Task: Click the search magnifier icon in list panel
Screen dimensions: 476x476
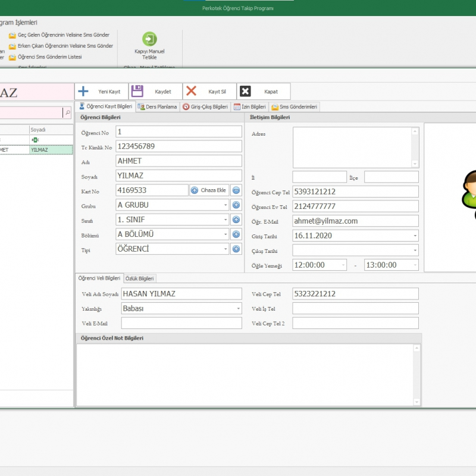Action: click(67, 112)
